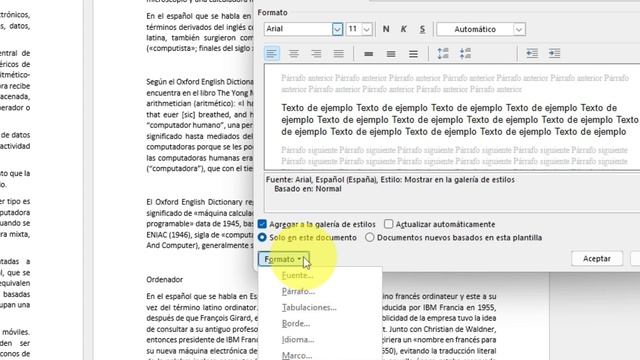
Task: Click into the font name Arial field
Action: (298, 29)
